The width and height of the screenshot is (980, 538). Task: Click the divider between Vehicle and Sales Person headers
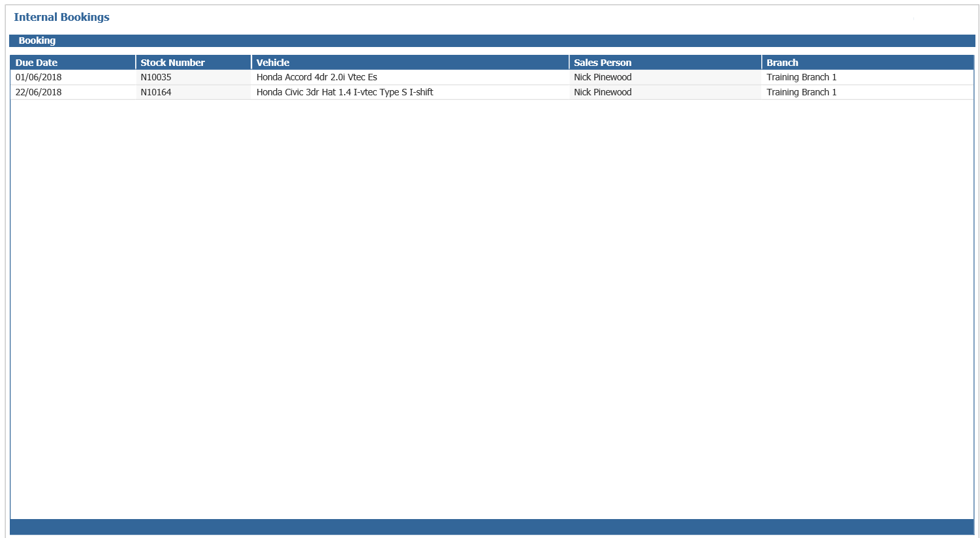(569, 63)
